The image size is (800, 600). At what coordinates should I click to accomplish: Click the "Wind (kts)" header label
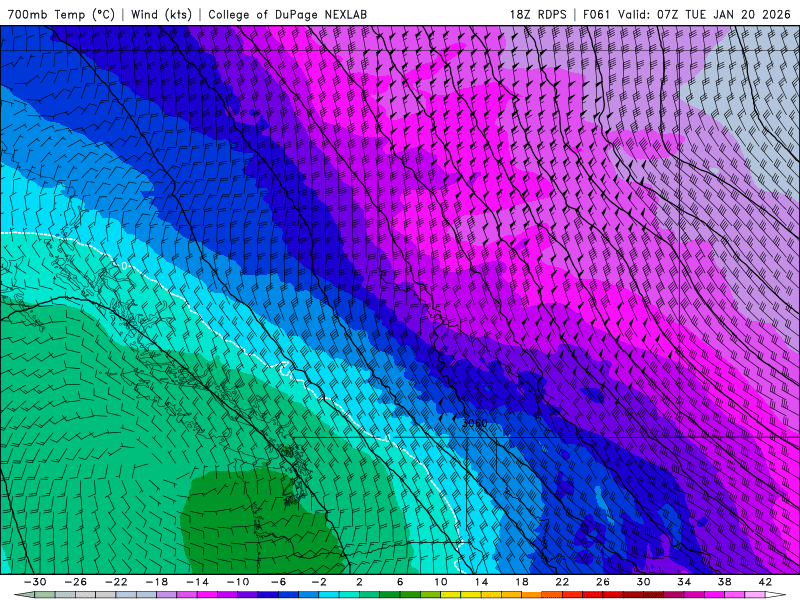(x=161, y=14)
